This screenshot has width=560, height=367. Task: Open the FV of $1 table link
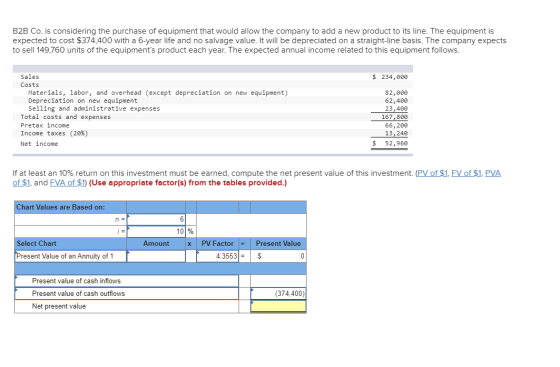[467, 173]
